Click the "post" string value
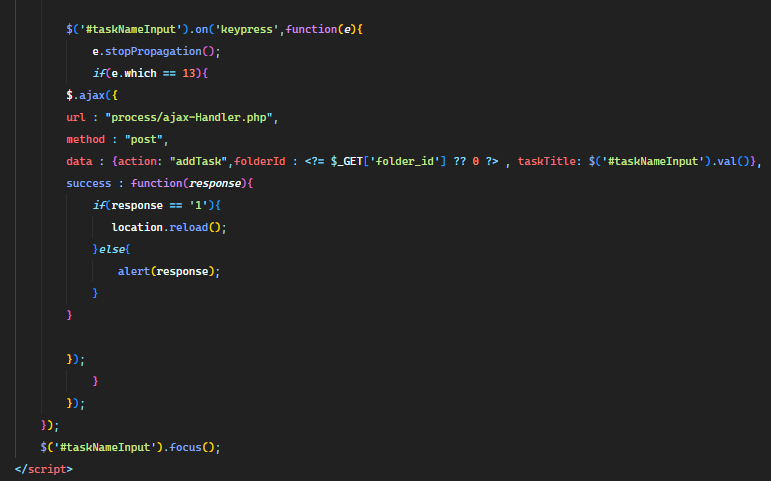Screen dimensions: 771x481 coord(144,139)
